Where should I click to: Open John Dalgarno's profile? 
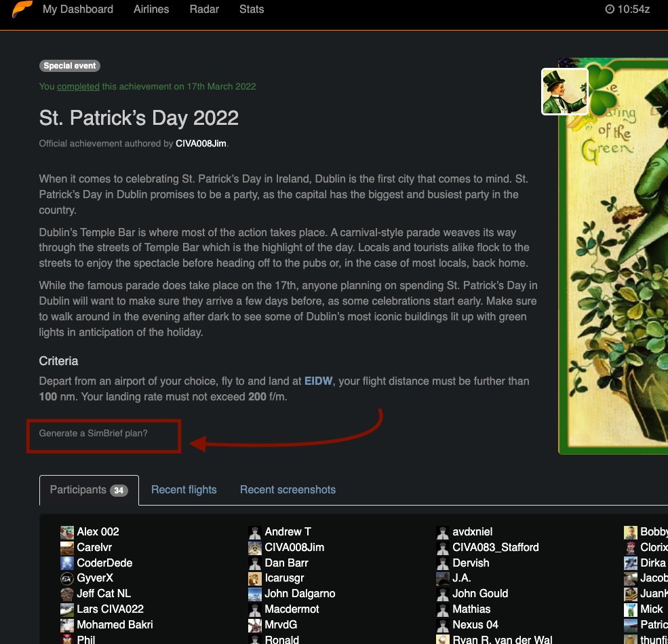click(x=300, y=594)
